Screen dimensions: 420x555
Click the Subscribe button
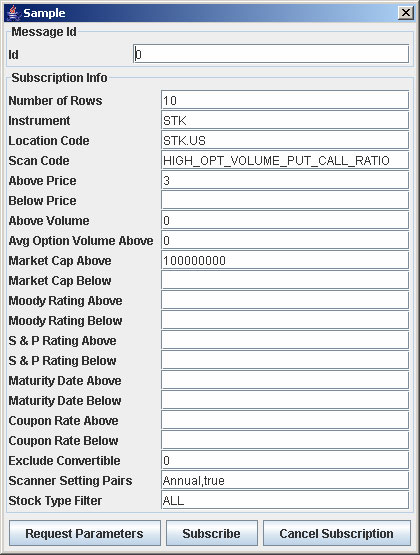click(212, 533)
